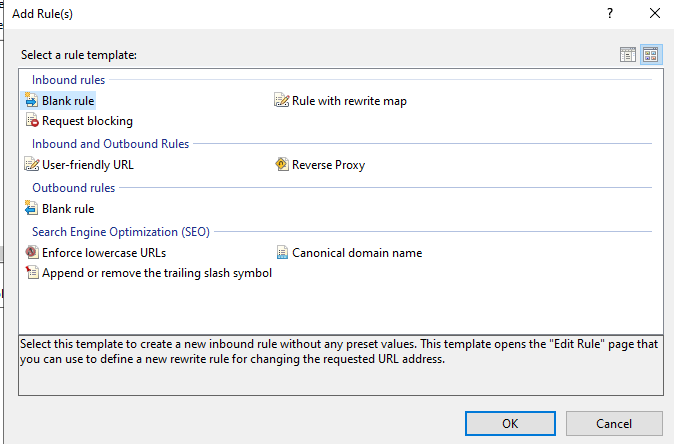Click the Outbound rules group header
This screenshot has height=444, width=674.
click(x=74, y=188)
